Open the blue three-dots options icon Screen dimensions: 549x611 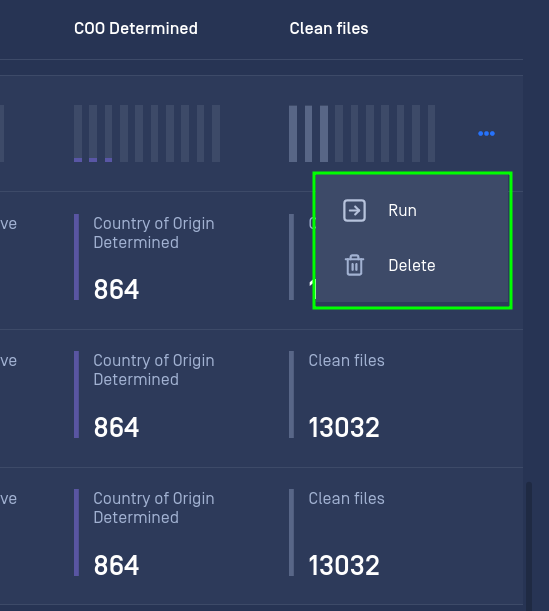point(486,133)
